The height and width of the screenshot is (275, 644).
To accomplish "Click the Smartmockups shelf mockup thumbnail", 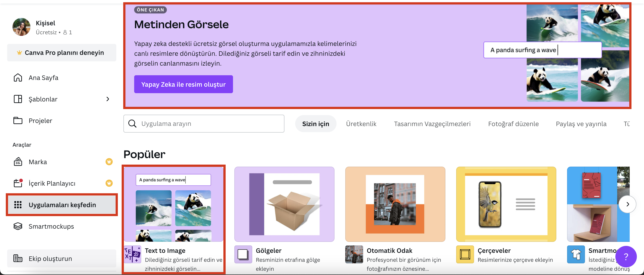I will pos(598,204).
